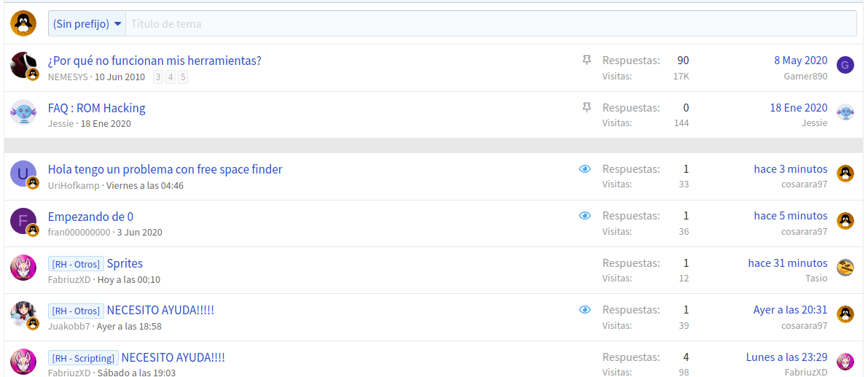Screen dimensions: 868x377
Task: Open NEMESYS author avatar
Action: point(23,65)
